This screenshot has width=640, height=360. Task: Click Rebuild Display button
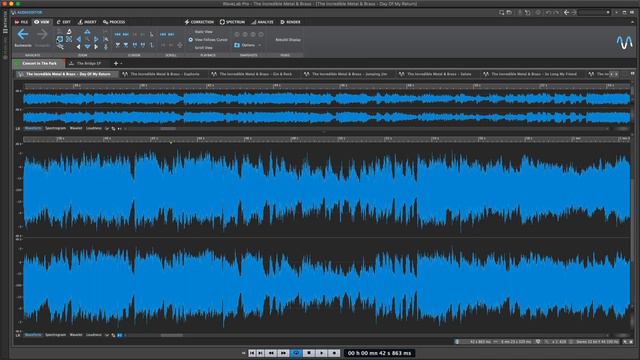point(288,40)
